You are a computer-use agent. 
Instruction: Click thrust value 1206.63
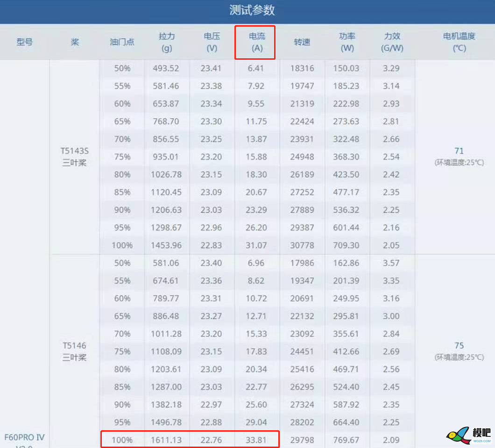166,210
